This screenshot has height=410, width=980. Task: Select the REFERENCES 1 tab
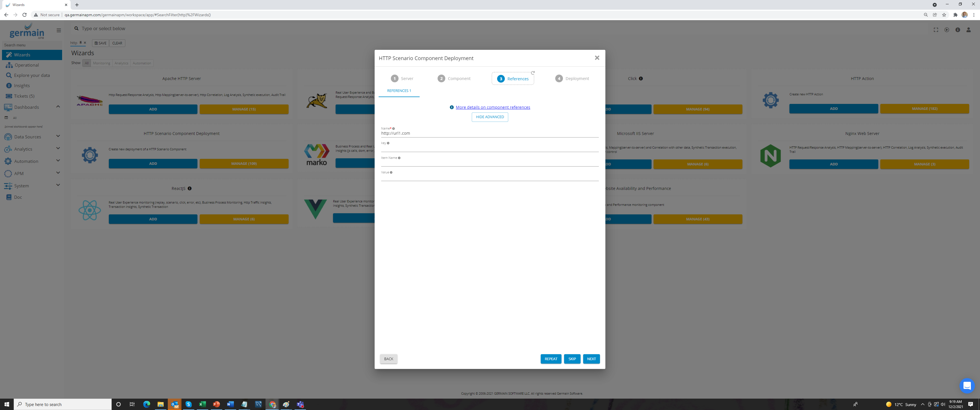(399, 91)
